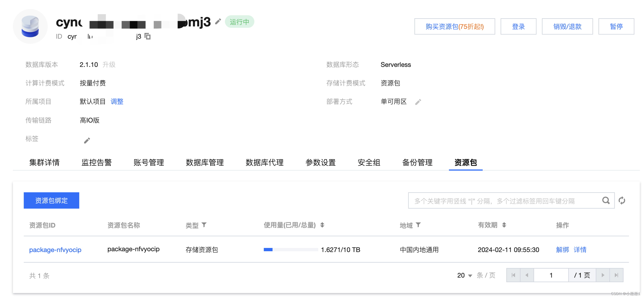Click expiry date 2024-02-11 09:55:30

tap(508, 249)
